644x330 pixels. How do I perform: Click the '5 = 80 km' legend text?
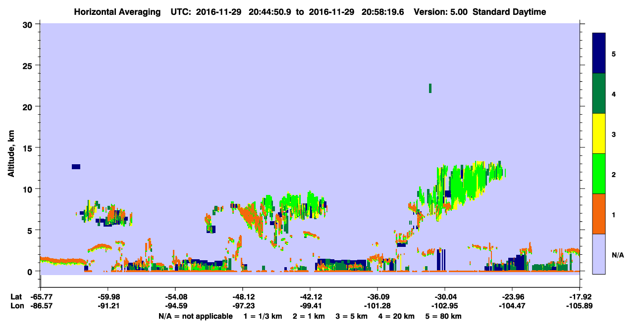[x=444, y=316]
